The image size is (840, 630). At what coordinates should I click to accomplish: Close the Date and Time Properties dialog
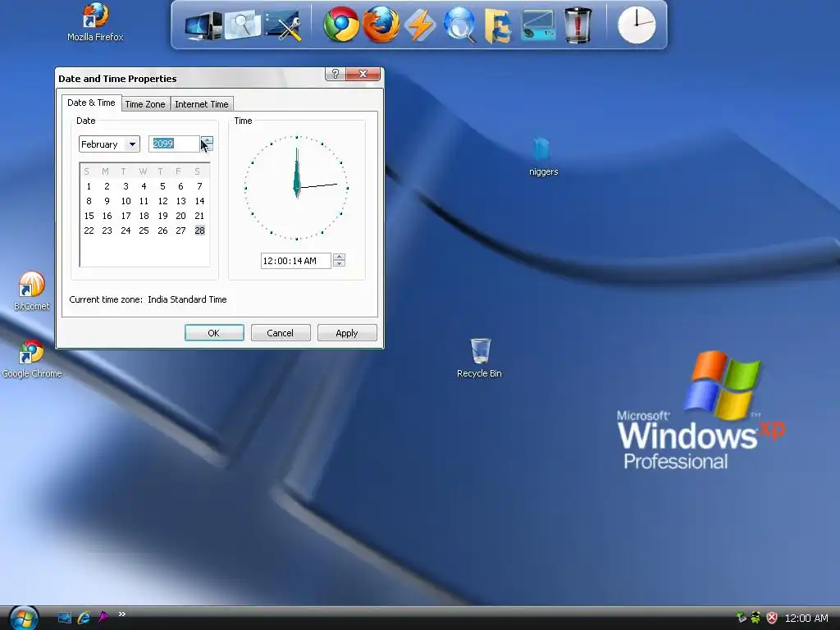point(363,74)
